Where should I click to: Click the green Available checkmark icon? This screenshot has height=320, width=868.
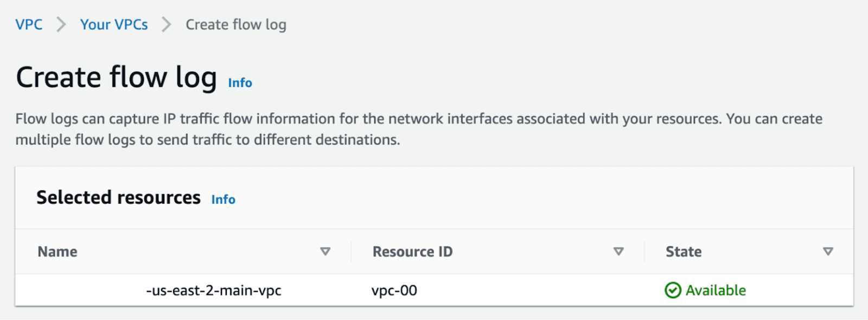tap(673, 291)
